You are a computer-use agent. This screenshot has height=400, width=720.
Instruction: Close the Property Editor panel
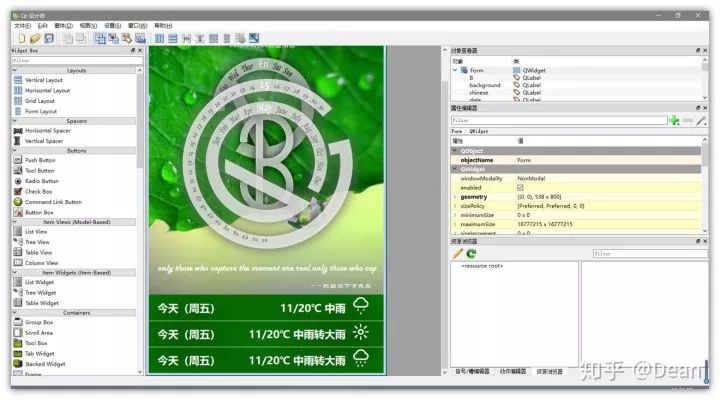[705, 108]
